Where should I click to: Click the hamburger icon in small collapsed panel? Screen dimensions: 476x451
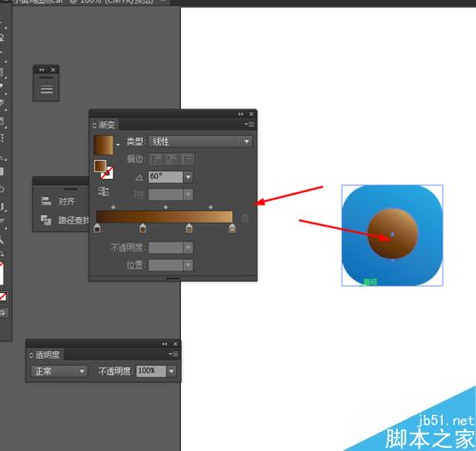[x=47, y=89]
